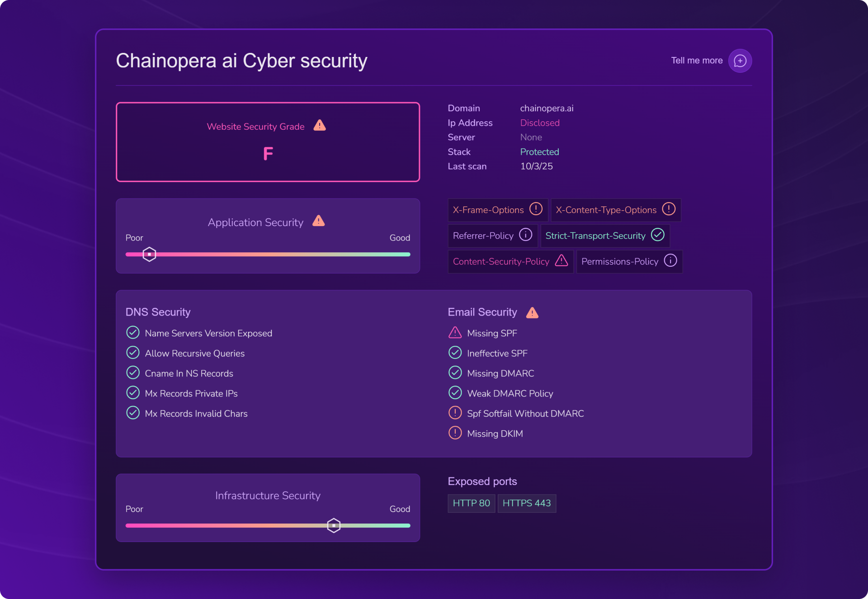Image resolution: width=868 pixels, height=599 pixels.
Task: Click the Missing SPF warning triangle
Action: [x=455, y=333]
